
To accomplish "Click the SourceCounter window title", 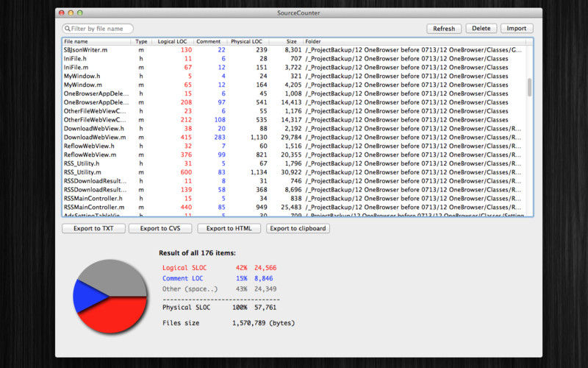I will tap(298, 13).
